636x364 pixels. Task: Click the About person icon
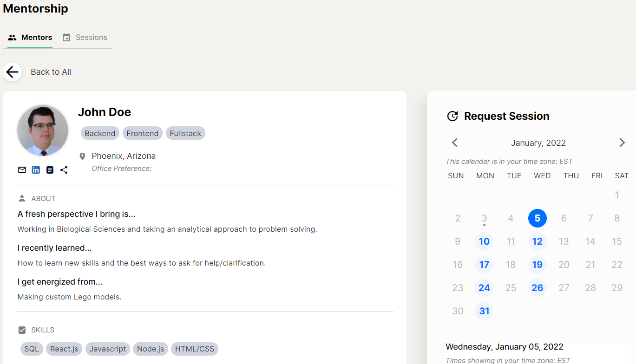point(22,199)
